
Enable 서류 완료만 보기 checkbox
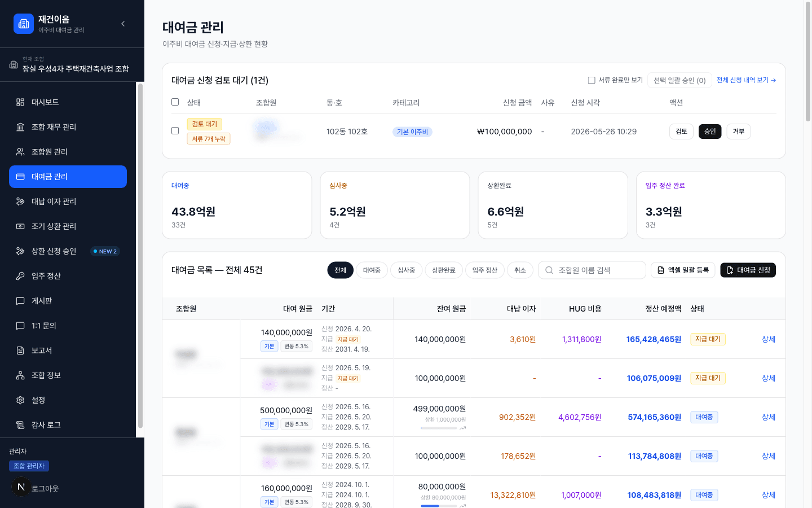tap(592, 80)
